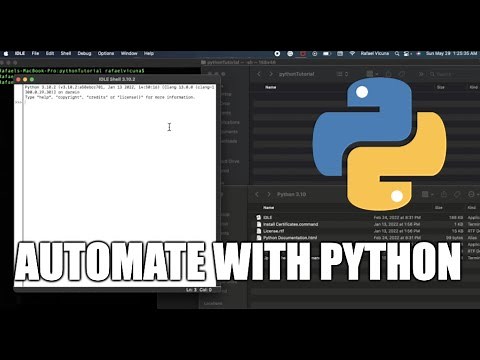Image resolution: width=480 pixels, height=360 pixels.
Task: Open Control Center icon in menu bar
Action: [407, 53]
